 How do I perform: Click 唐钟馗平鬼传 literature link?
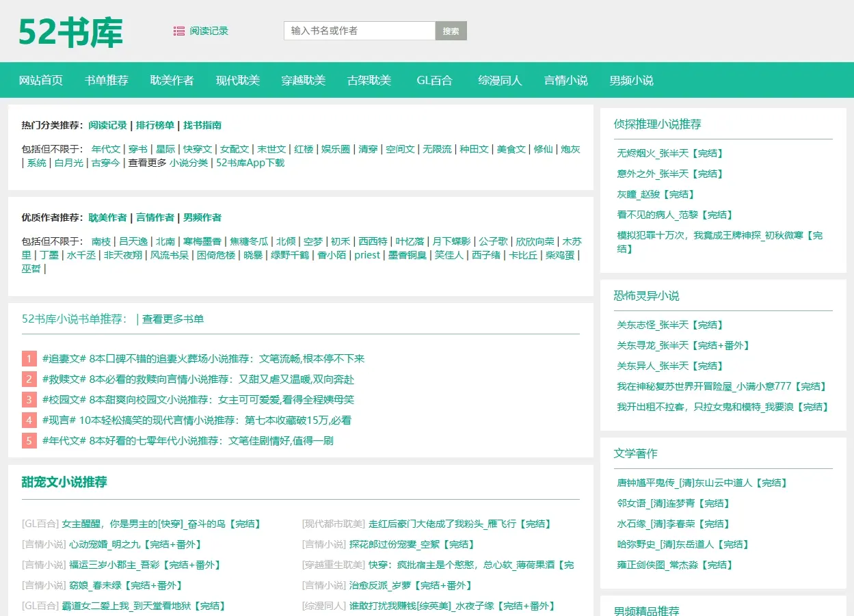point(702,483)
